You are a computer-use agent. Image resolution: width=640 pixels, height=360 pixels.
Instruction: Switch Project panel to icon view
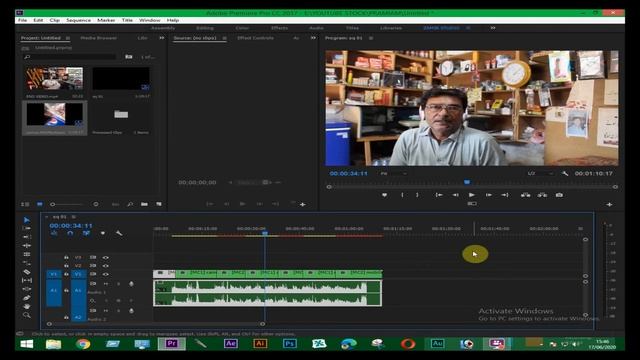pyautogui.click(x=40, y=204)
